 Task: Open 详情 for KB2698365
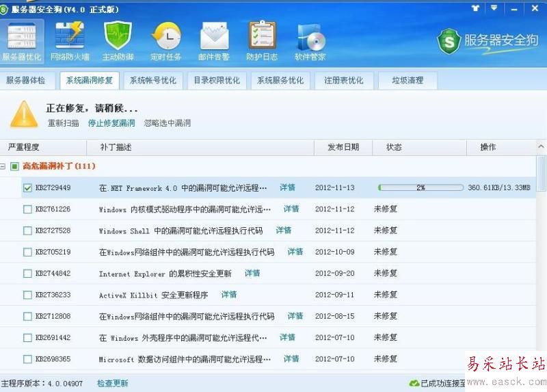click(291, 358)
